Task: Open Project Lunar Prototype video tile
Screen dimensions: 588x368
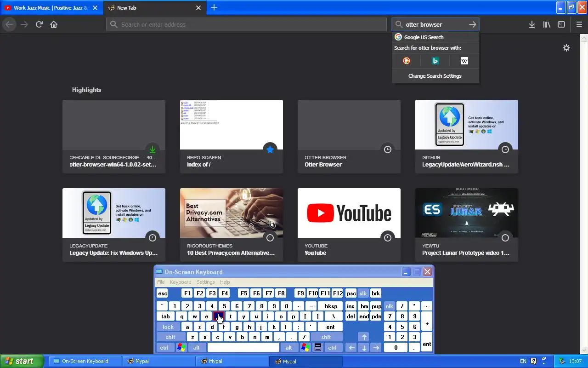Action: tap(467, 224)
